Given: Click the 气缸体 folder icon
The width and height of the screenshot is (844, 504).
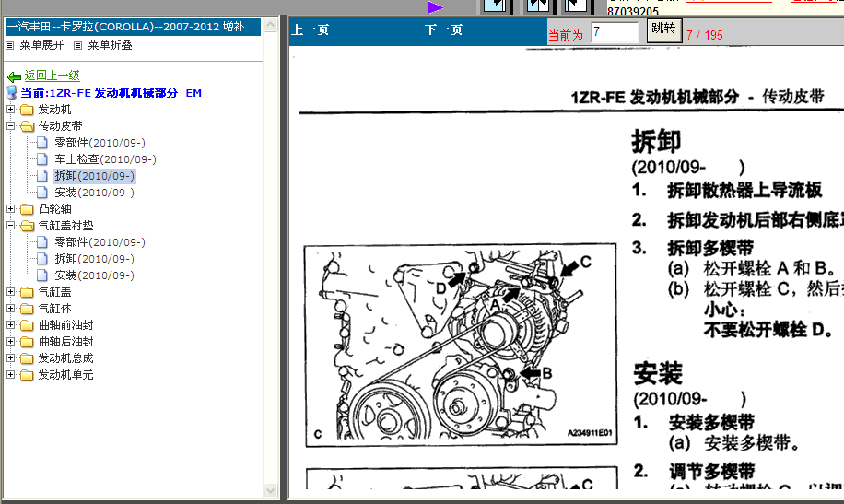Looking at the screenshot, I should (x=26, y=309).
